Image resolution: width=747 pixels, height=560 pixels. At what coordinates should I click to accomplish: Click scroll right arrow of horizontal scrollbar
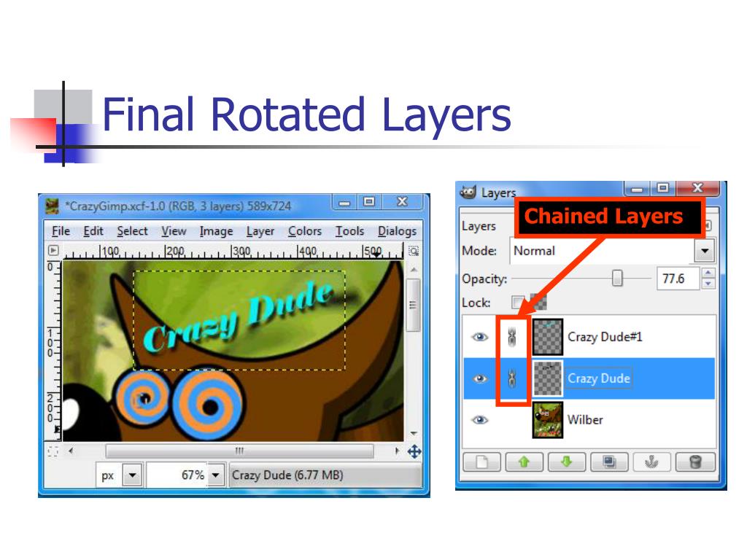pyautogui.click(x=397, y=451)
